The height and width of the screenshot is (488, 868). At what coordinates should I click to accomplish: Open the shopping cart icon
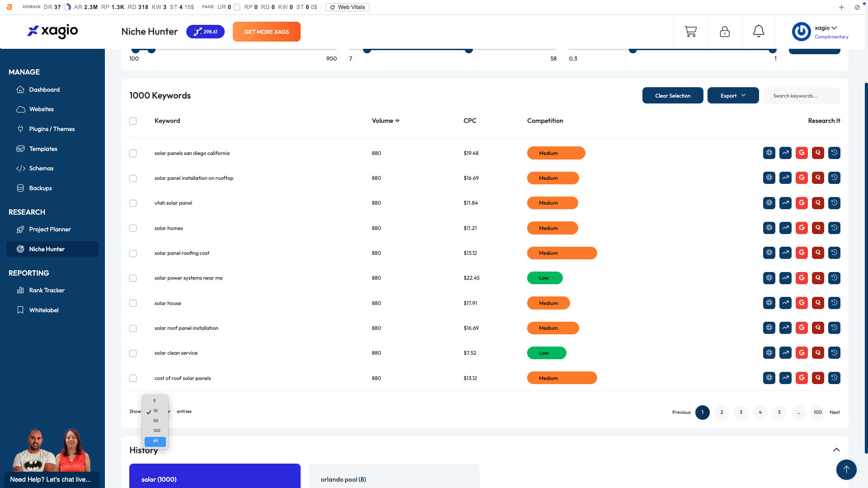(x=690, y=32)
